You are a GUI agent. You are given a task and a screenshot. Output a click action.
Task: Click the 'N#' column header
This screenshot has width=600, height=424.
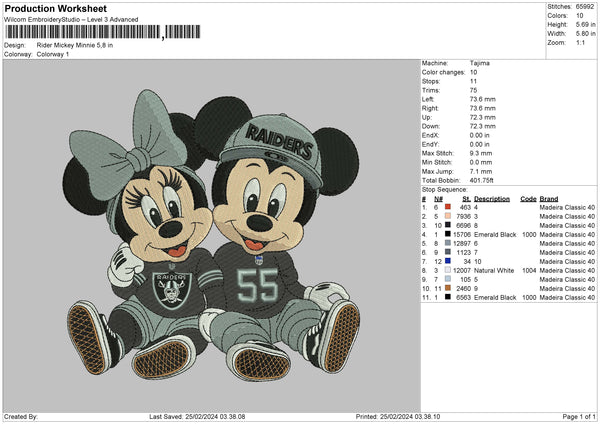coord(438,199)
